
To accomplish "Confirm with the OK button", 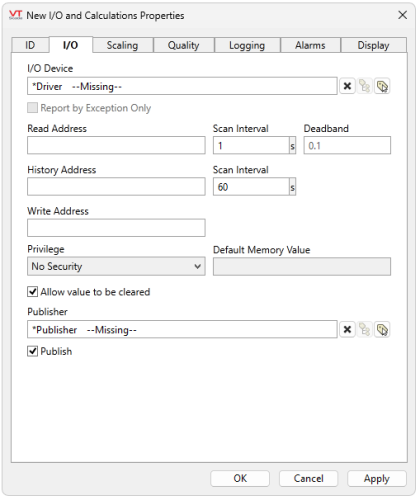I will point(240,478).
